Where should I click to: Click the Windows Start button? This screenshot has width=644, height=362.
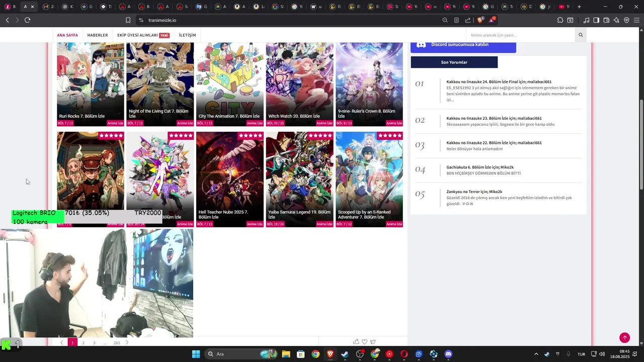[x=196, y=354]
